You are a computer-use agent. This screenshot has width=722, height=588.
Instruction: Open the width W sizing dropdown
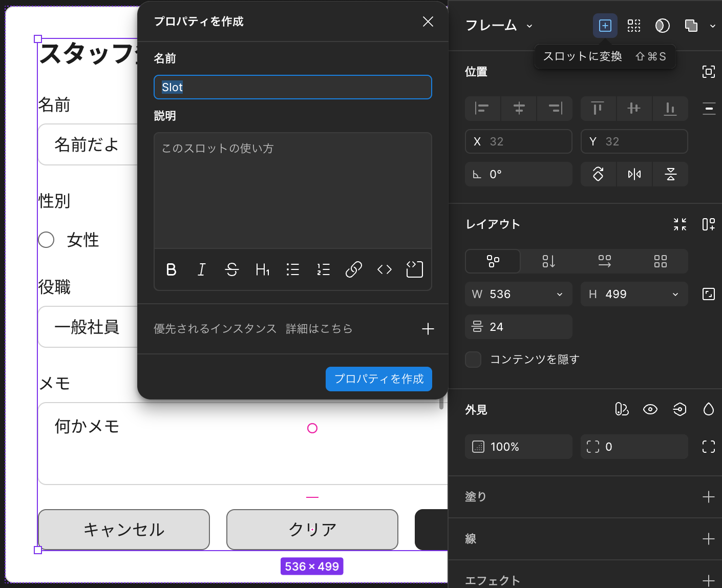[559, 295]
